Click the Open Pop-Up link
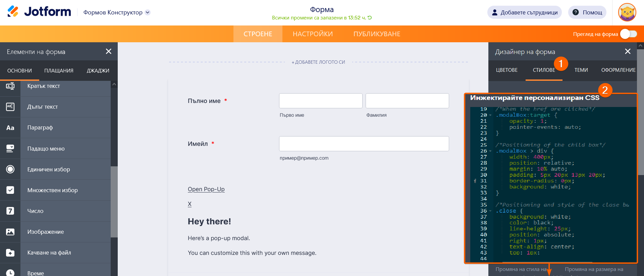The height and width of the screenshot is (276, 644). (206, 189)
